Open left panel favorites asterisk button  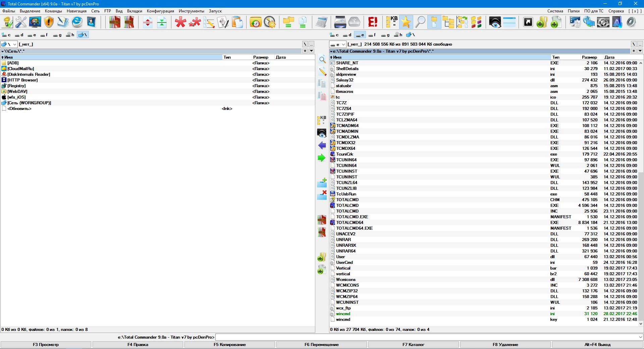click(305, 51)
